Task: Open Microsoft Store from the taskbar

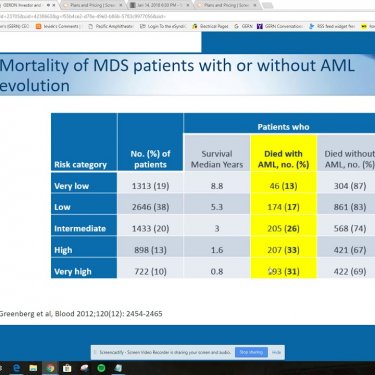Action: tap(67, 368)
